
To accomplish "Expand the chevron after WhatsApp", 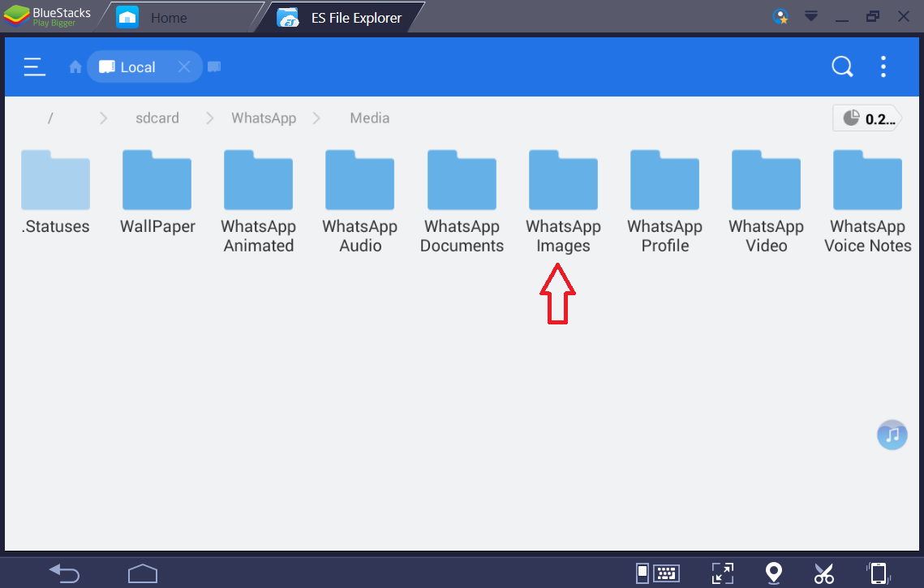I will [x=316, y=118].
